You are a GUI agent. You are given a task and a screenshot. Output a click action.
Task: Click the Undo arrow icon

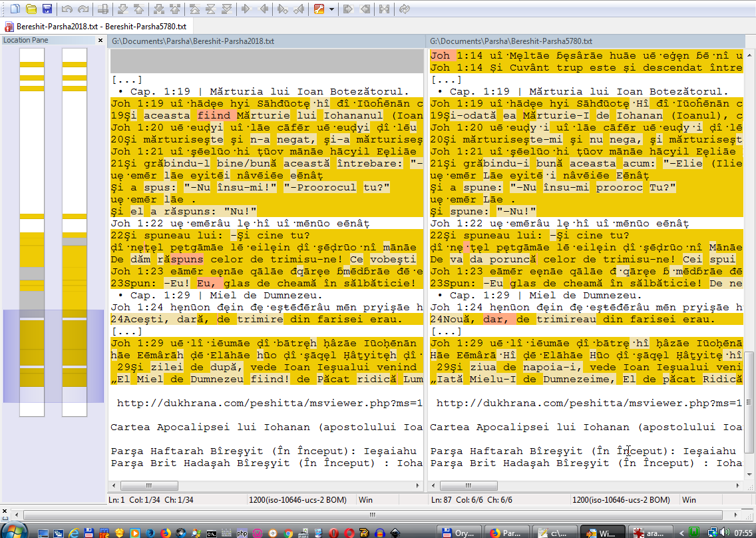67,9
